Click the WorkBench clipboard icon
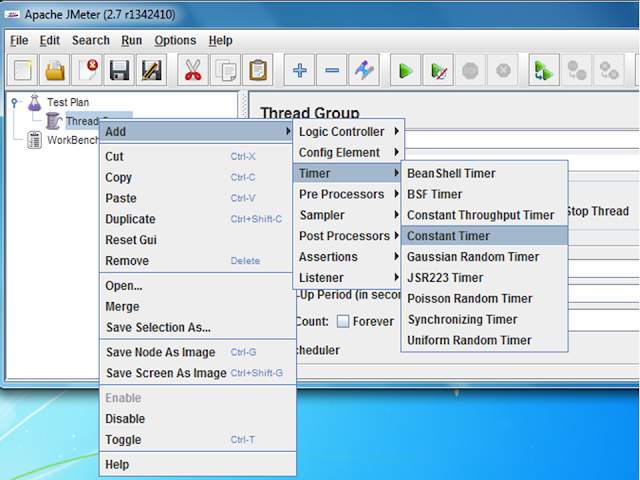Image resolution: width=640 pixels, height=480 pixels. pos(35,140)
